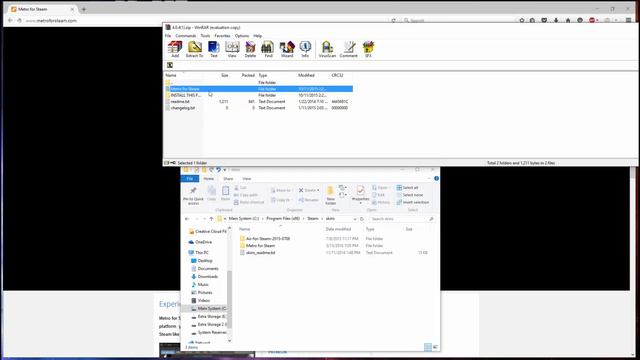
Task: Open WinRAR Commands menu
Action: click(186, 36)
